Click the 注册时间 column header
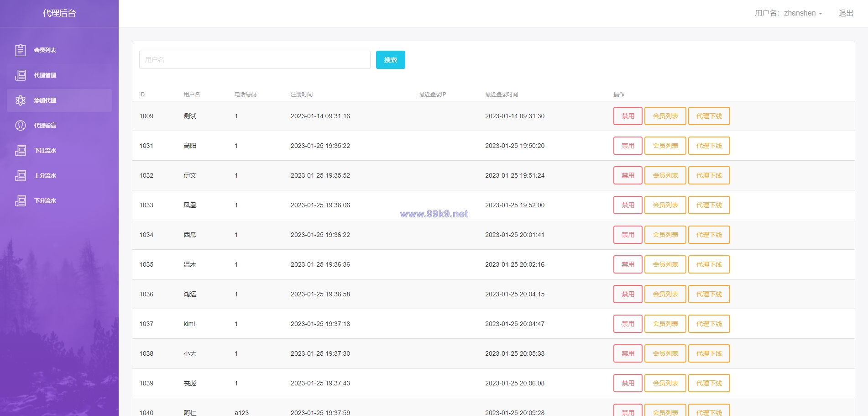The image size is (868, 416). pos(302,95)
